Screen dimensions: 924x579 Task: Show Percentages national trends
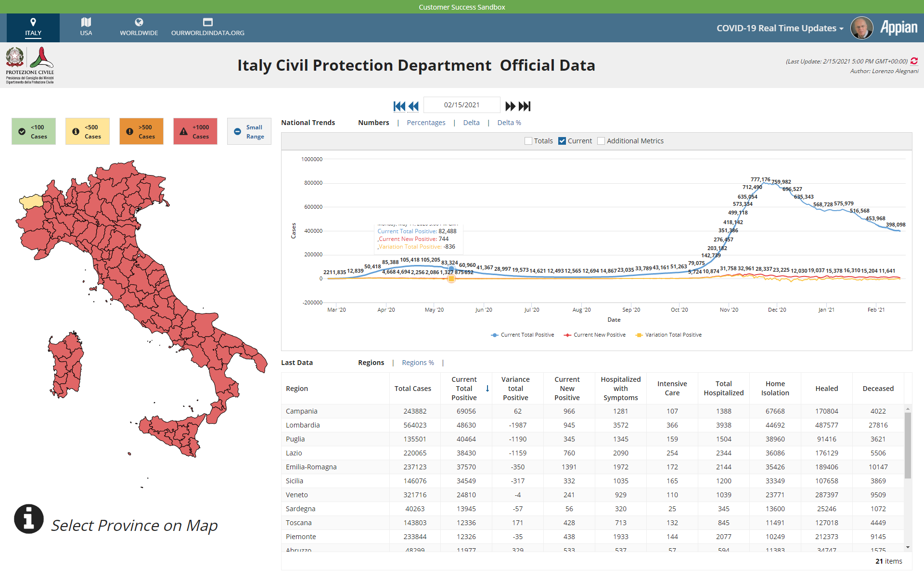[x=426, y=123]
